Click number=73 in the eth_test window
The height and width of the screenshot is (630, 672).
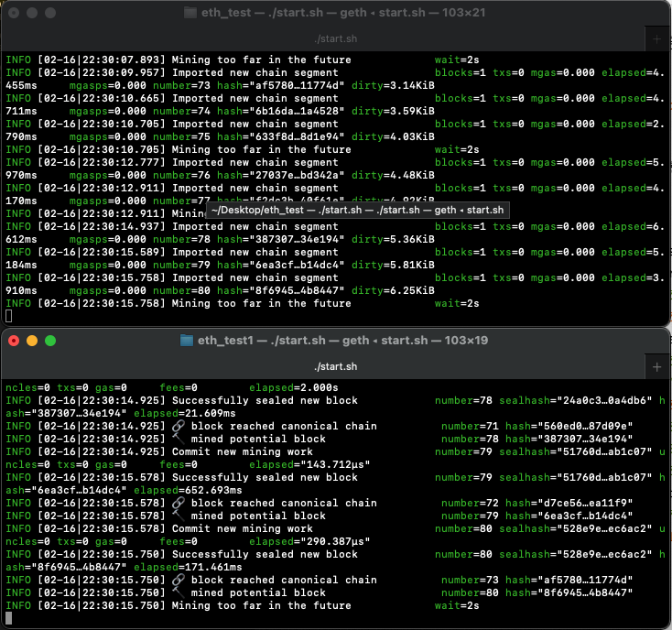click(x=181, y=85)
